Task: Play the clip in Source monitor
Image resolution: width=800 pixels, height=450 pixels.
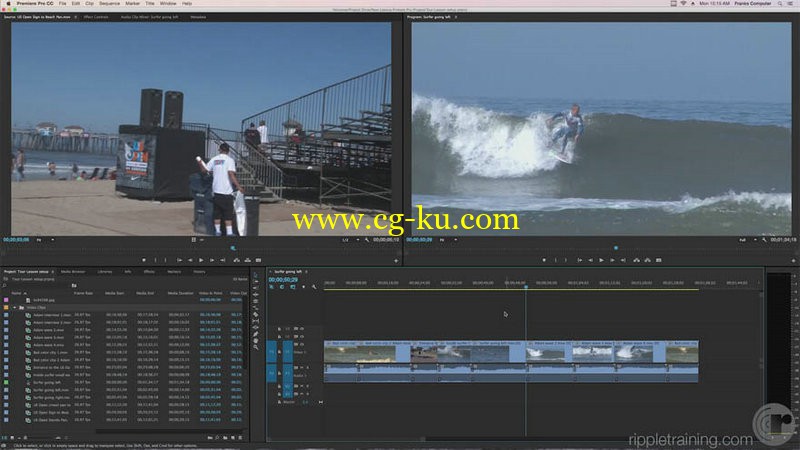Action: 201,260
